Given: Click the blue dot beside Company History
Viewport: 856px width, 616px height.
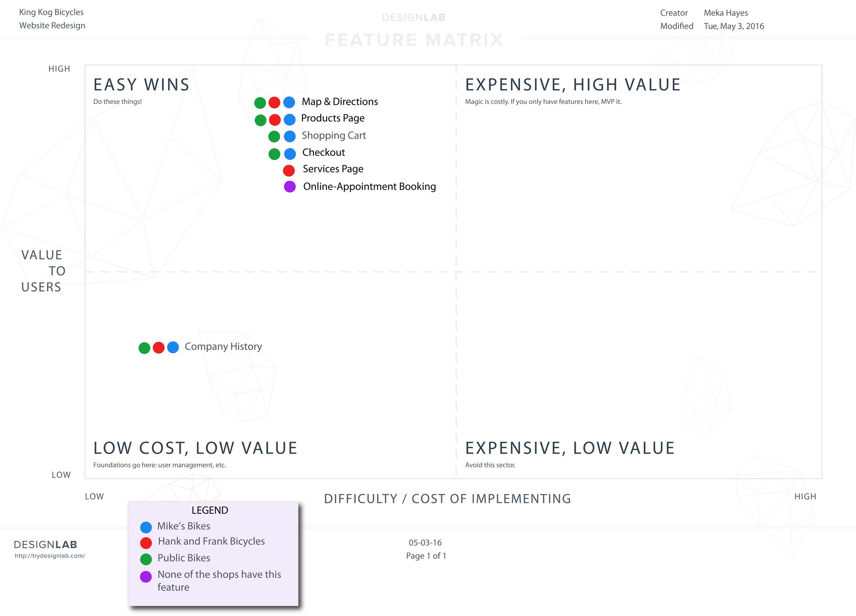Looking at the screenshot, I should 173,347.
